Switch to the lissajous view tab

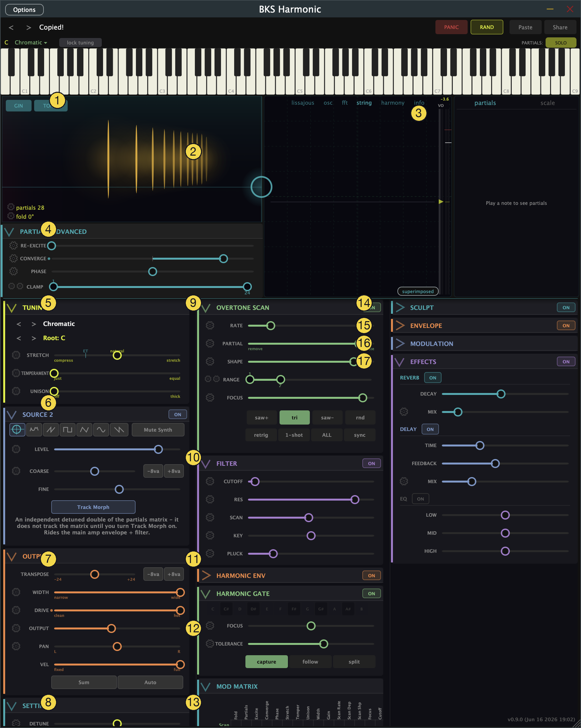click(x=302, y=103)
